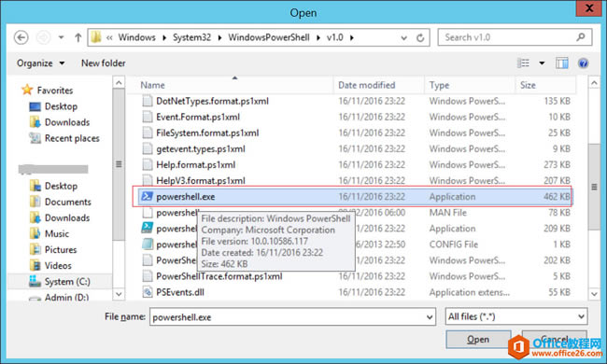Click the CONFIG File row icon

coord(148,245)
